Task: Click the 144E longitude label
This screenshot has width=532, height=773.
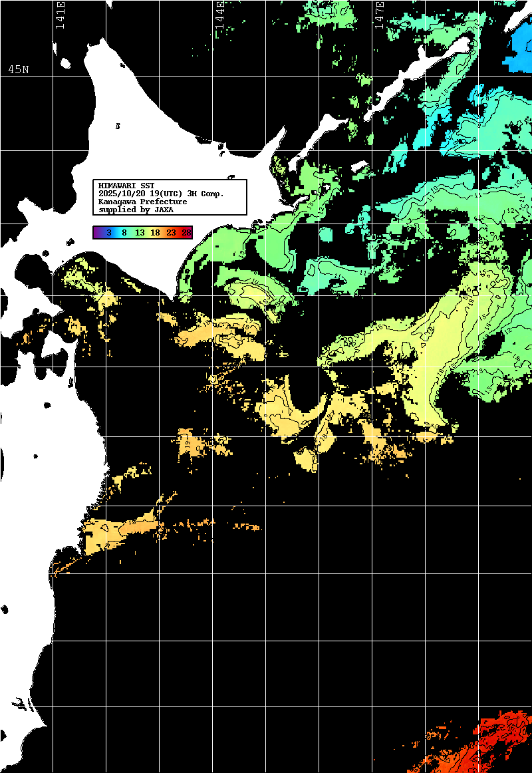Action: click(x=219, y=15)
